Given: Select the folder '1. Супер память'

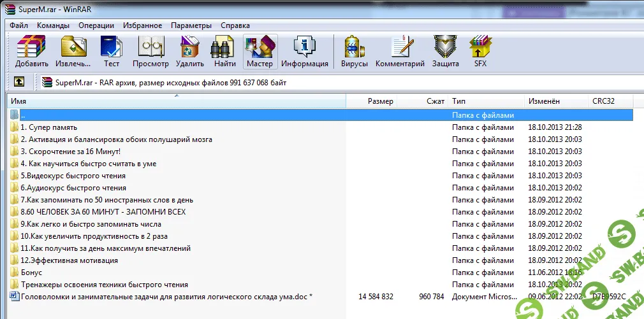Looking at the screenshot, I should [x=48, y=127].
